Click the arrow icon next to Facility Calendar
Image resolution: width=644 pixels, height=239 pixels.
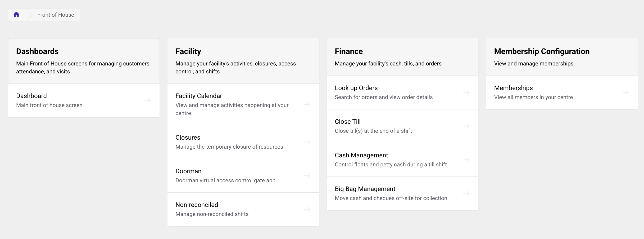click(307, 104)
